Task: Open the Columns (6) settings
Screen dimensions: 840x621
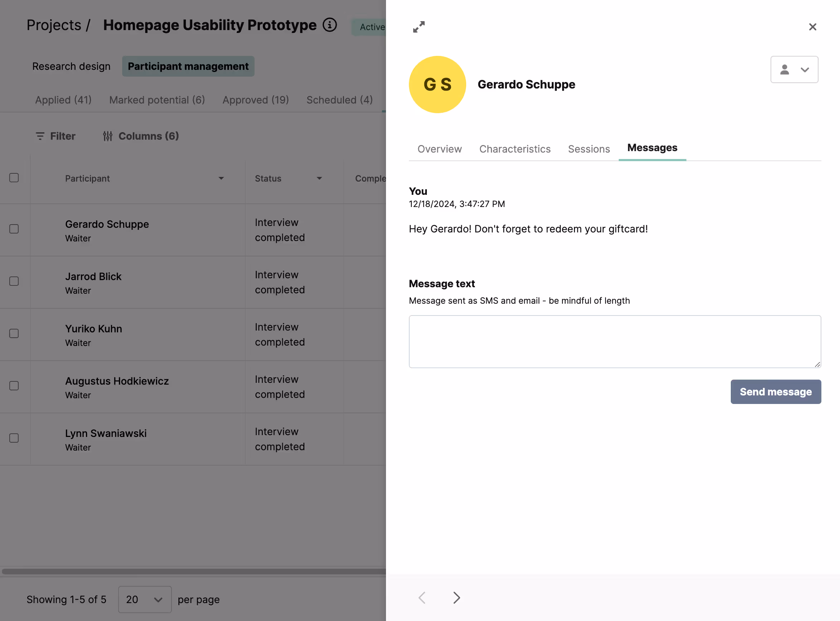Action: coord(141,136)
